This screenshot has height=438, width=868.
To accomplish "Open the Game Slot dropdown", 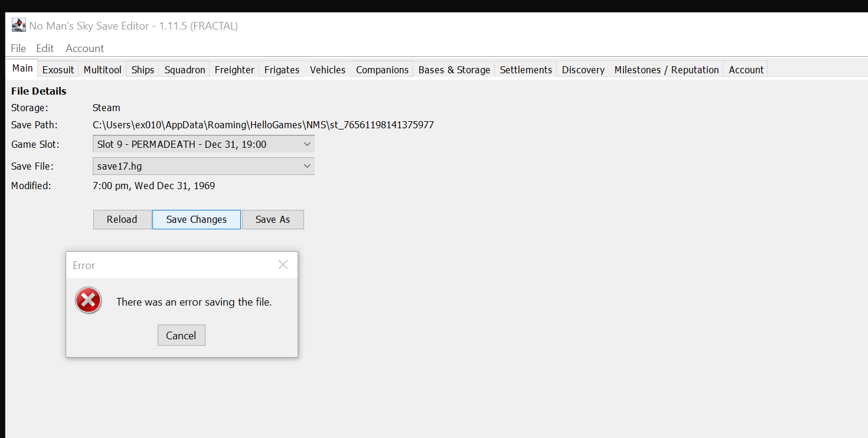I will (x=203, y=144).
